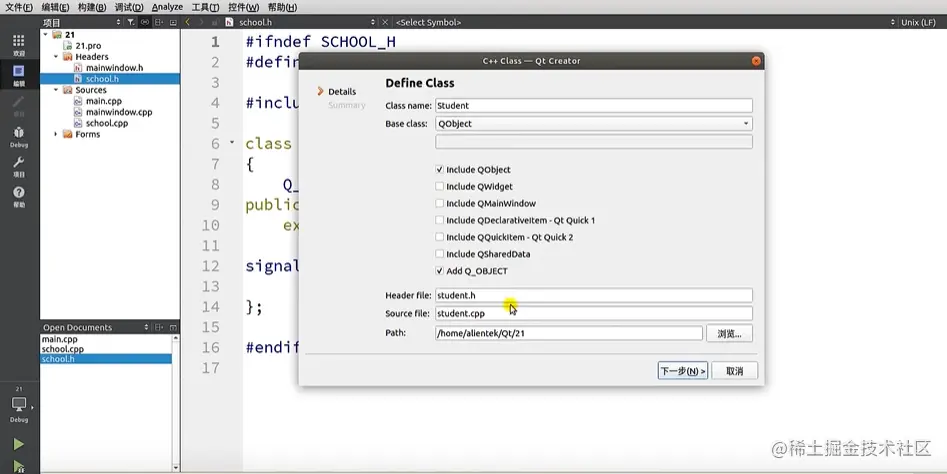
Task: Open the Help mode question mark icon
Action: point(19,193)
